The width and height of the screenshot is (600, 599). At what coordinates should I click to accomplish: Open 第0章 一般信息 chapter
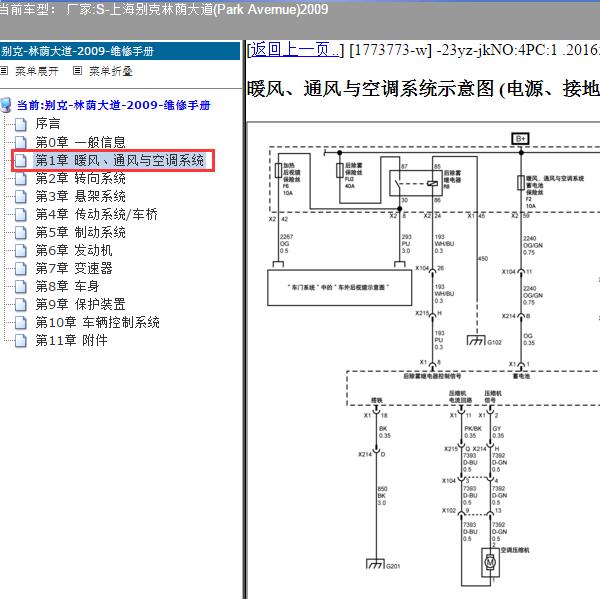pos(80,142)
